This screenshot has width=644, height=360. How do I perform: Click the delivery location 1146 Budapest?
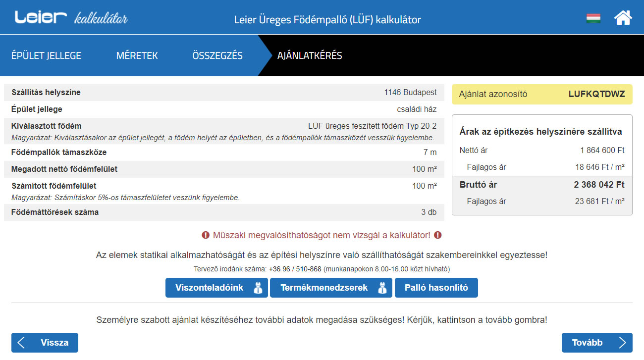[x=411, y=93]
